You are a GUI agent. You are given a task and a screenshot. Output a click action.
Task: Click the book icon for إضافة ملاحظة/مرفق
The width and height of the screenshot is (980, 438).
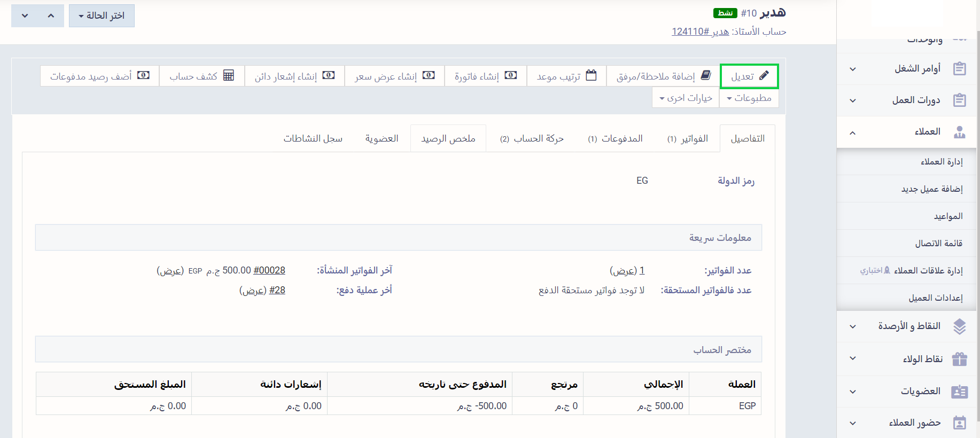(x=706, y=75)
